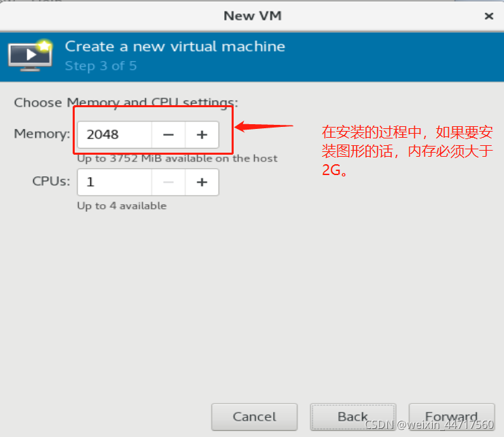This screenshot has height=437, width=504.
Task: Click the 'Create a new virtual machine' heading
Action: click(175, 47)
